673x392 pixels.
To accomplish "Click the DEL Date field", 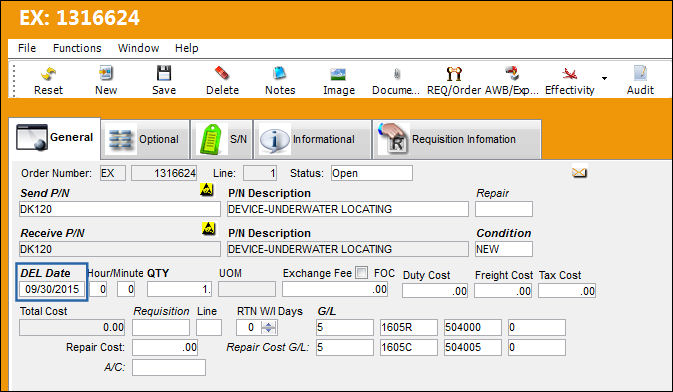I will click(x=52, y=289).
